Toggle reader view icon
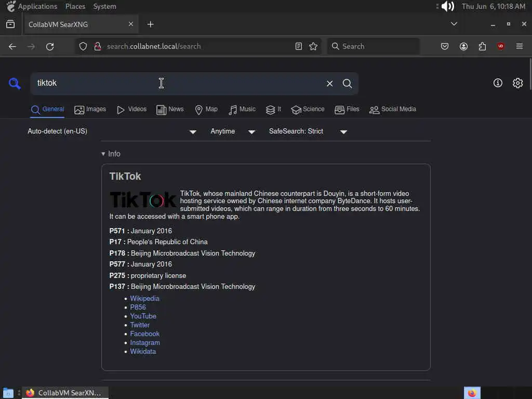The height and width of the screenshot is (399, 532). [299, 46]
